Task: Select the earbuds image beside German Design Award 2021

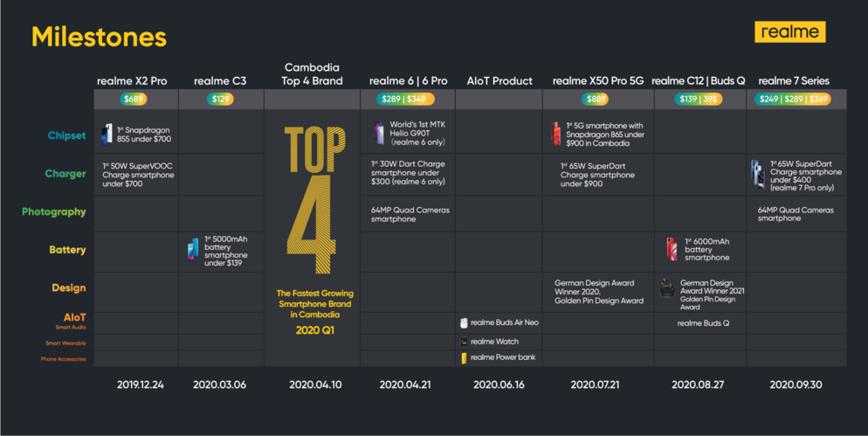Action: (x=667, y=288)
